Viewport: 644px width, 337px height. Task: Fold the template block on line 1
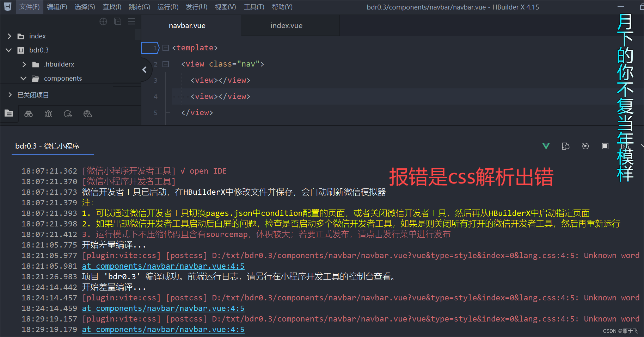click(166, 48)
